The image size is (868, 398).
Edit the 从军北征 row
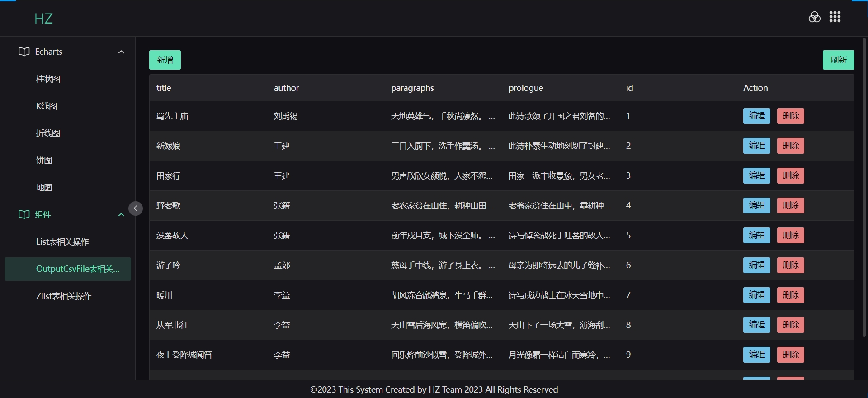click(x=757, y=325)
